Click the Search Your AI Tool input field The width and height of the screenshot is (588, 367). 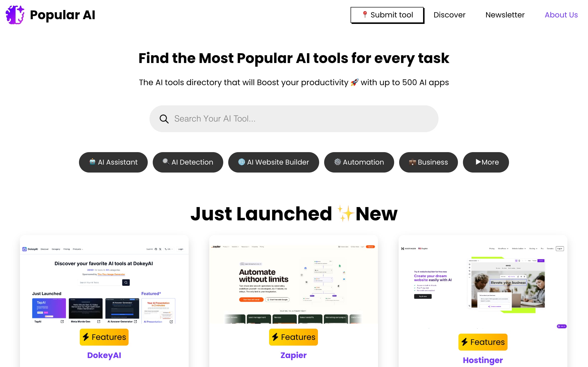click(294, 118)
